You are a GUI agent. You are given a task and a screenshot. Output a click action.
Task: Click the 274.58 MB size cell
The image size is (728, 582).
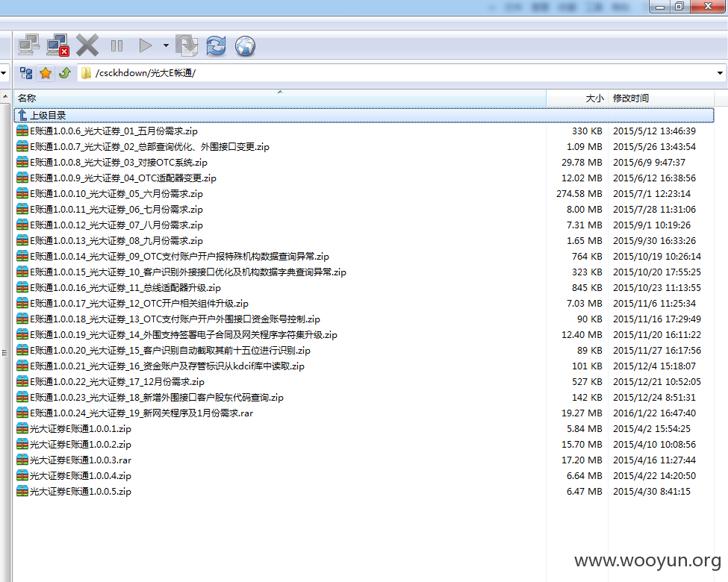pyautogui.click(x=579, y=193)
